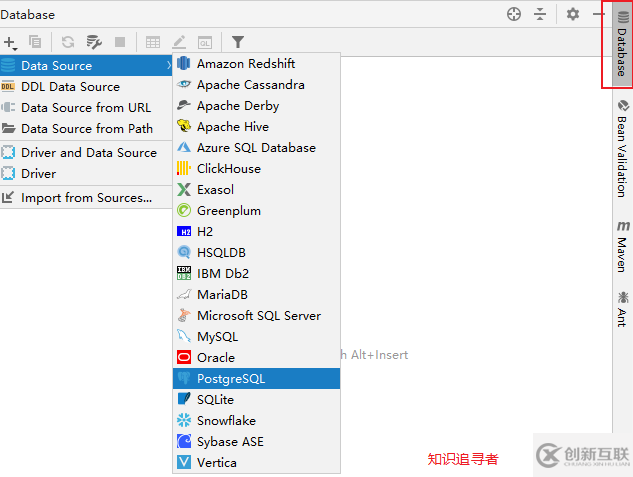This screenshot has width=633, height=477.
Task: Pick MariaDB
Action: (x=256, y=295)
